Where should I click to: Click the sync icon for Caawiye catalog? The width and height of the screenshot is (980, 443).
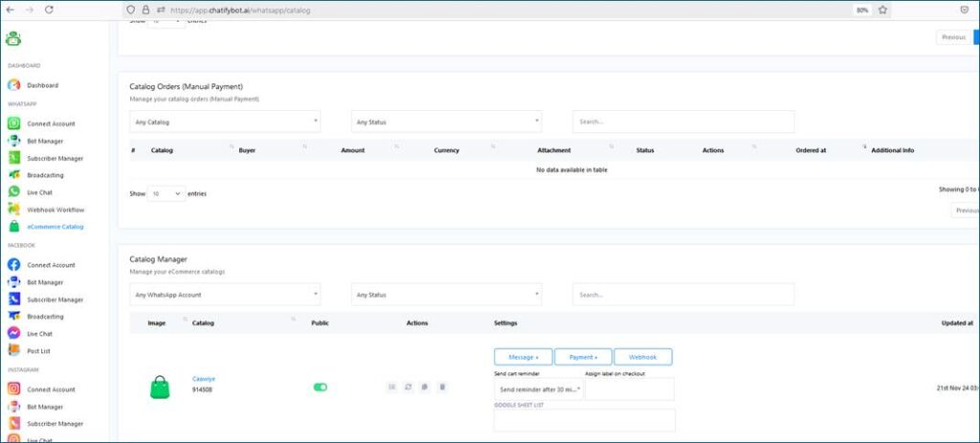click(x=409, y=387)
